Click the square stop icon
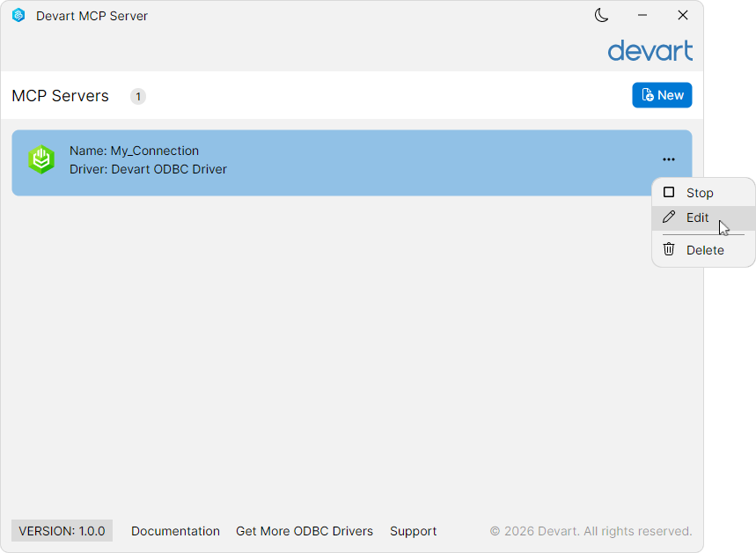The image size is (756, 553). tap(668, 193)
